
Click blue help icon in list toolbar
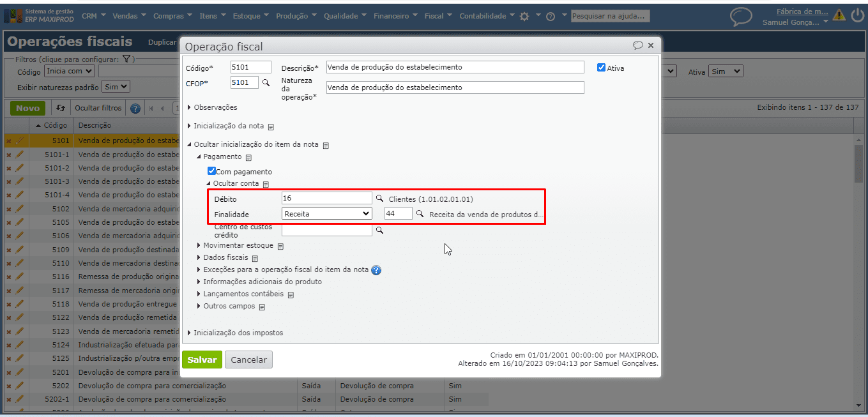click(x=135, y=108)
